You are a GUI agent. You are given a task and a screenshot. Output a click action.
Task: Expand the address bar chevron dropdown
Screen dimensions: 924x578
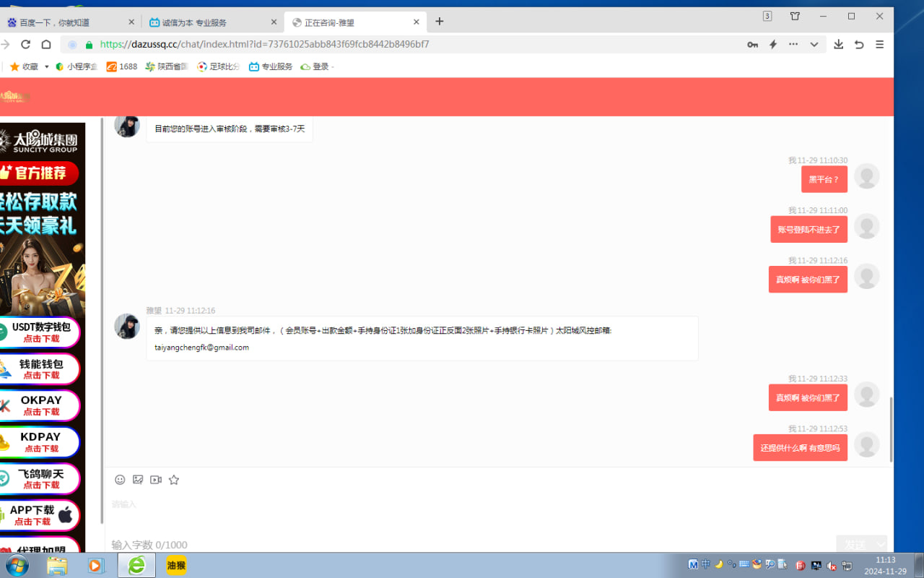click(814, 44)
